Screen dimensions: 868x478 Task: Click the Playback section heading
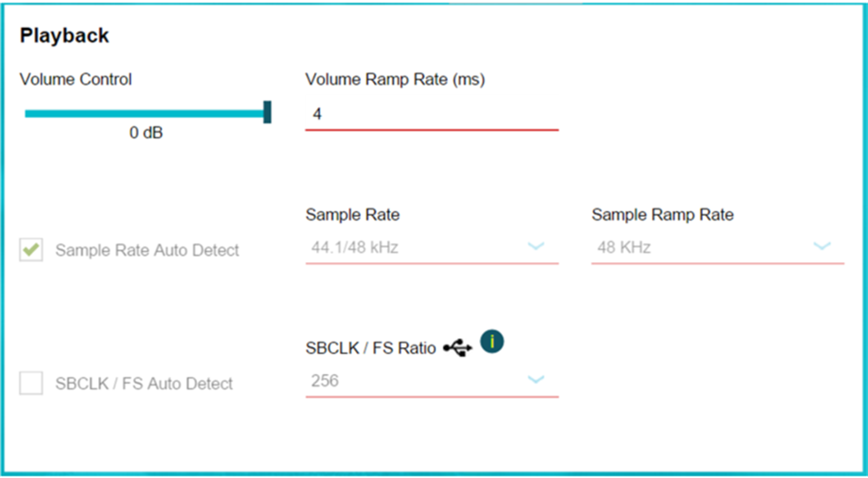coord(64,36)
